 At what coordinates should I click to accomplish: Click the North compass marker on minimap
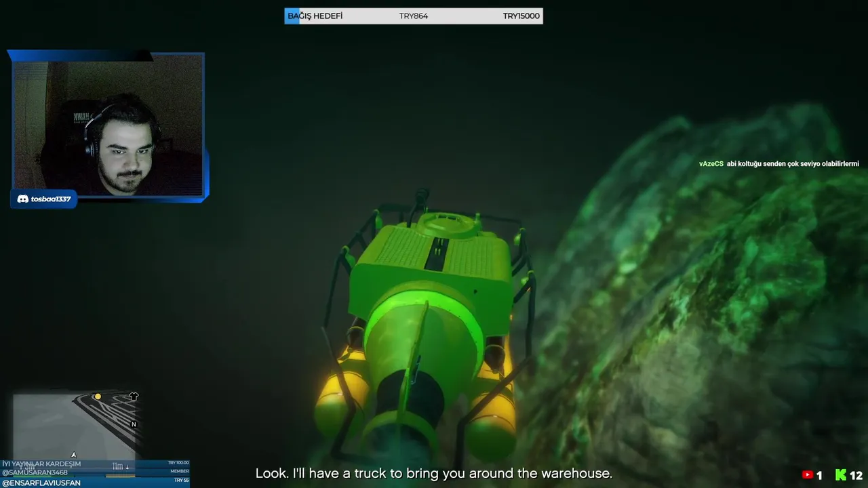134,424
